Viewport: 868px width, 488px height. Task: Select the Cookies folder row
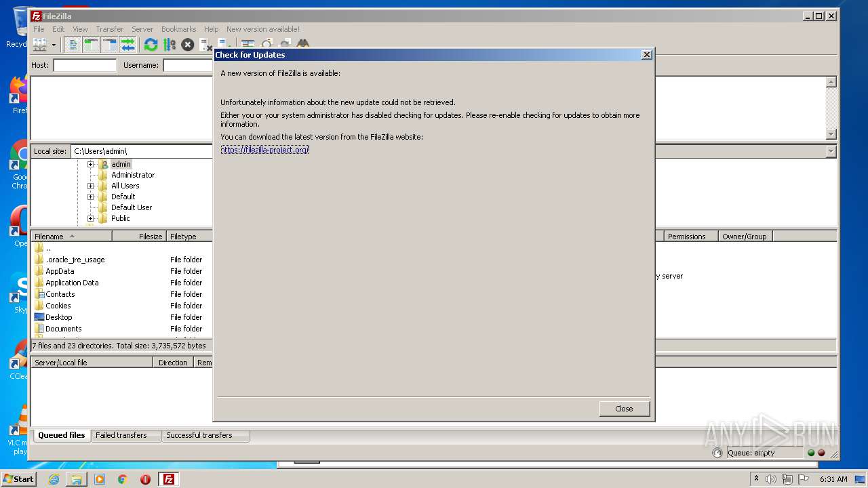122,306
